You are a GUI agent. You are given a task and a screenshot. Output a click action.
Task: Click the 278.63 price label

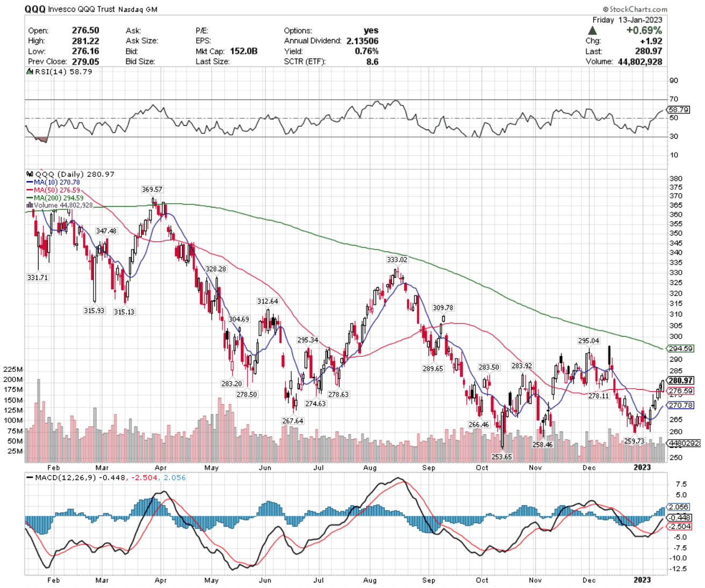click(x=339, y=395)
